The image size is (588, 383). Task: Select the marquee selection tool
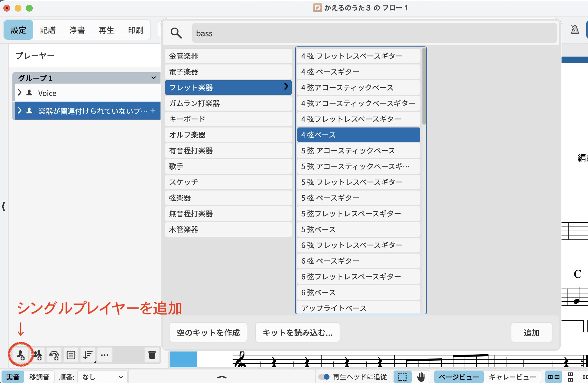tap(402, 377)
